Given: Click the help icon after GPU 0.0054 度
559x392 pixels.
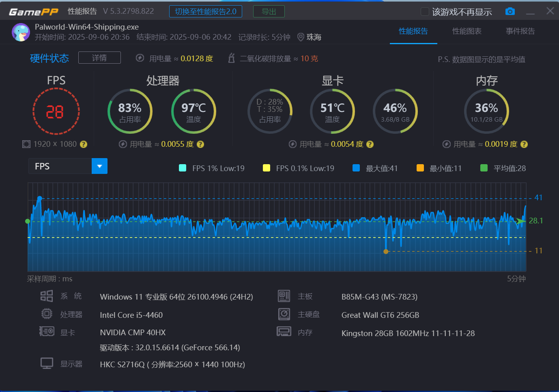Looking at the screenshot, I should (370, 144).
